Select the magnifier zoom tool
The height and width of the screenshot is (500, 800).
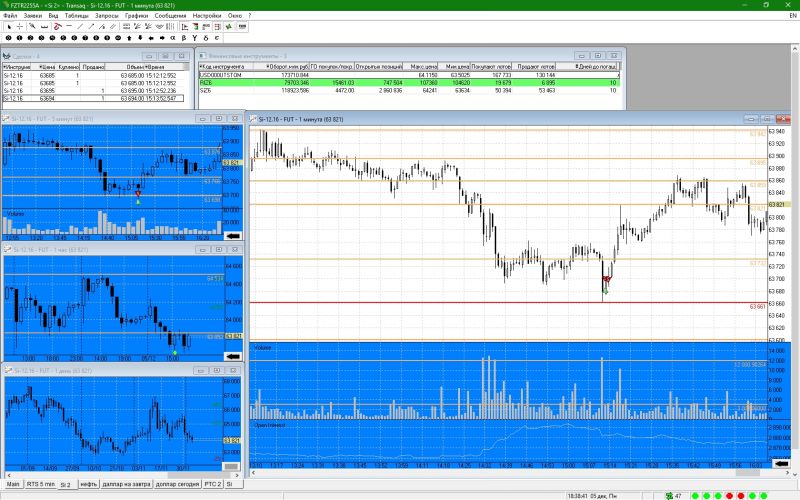click(x=33, y=27)
